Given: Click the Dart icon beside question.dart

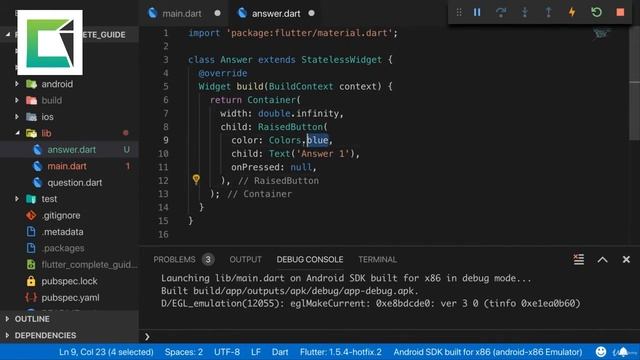Looking at the screenshot, I should [38, 182].
